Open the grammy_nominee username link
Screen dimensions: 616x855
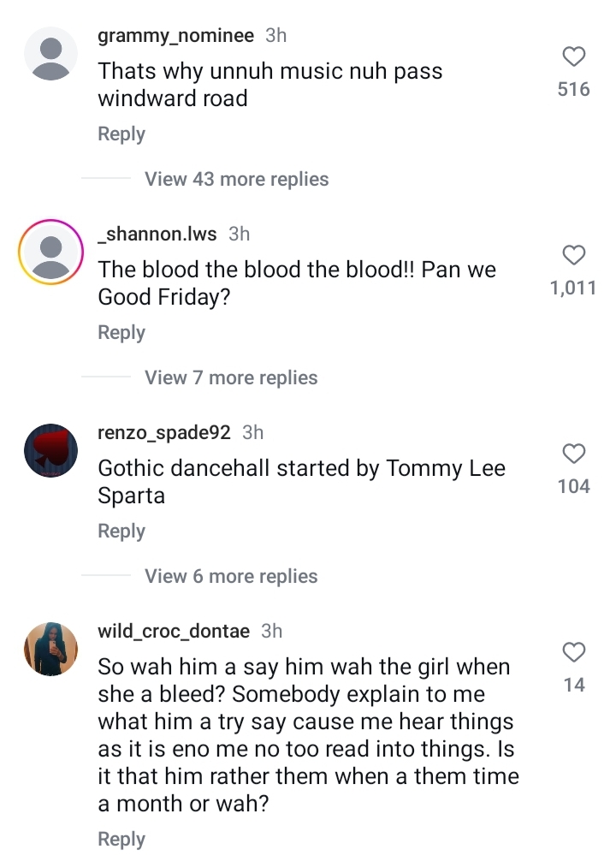tap(175, 35)
